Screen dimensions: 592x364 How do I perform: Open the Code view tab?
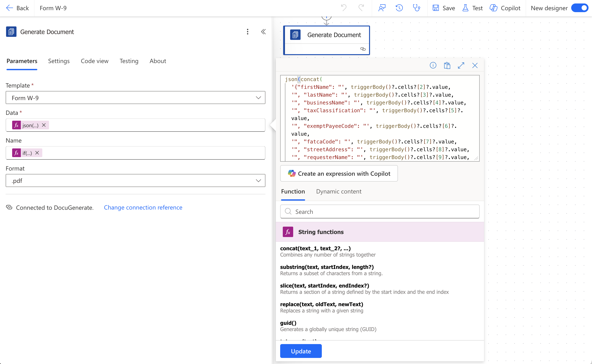[95, 61]
